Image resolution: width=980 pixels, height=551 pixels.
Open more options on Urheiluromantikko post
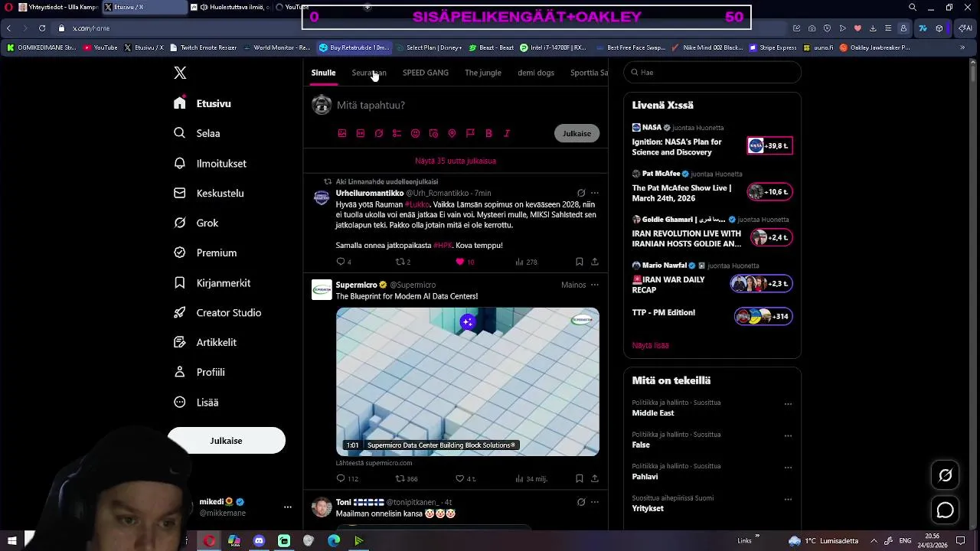[594, 193]
